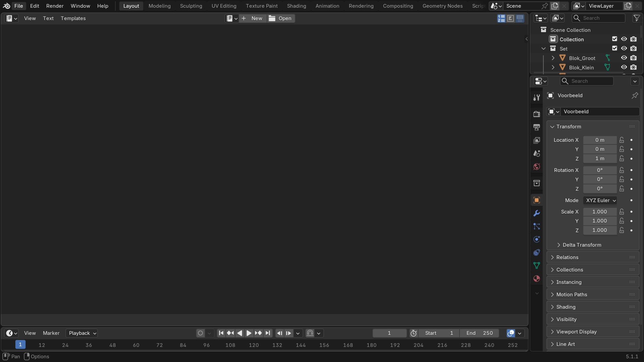Viewport: 644px width, 362px height.
Task: Open the View Layer properties tab
Action: tap(537, 140)
